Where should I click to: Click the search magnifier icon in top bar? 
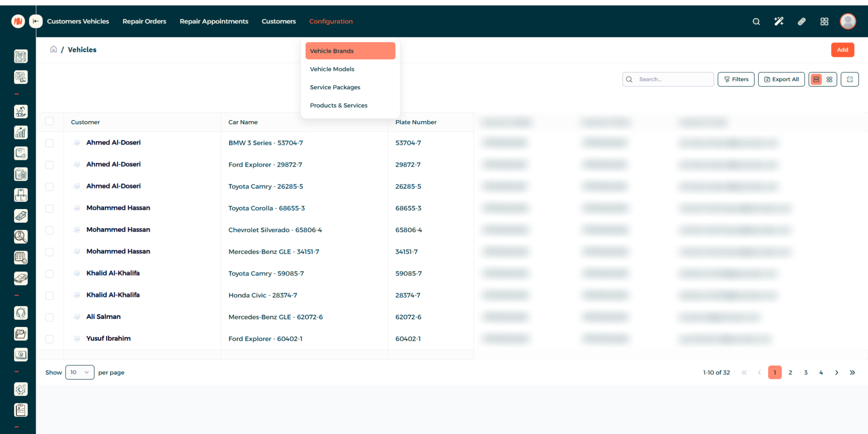tap(756, 22)
